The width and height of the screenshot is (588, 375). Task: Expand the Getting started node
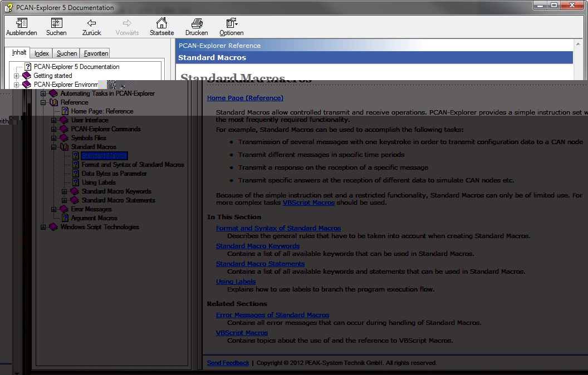click(16, 76)
